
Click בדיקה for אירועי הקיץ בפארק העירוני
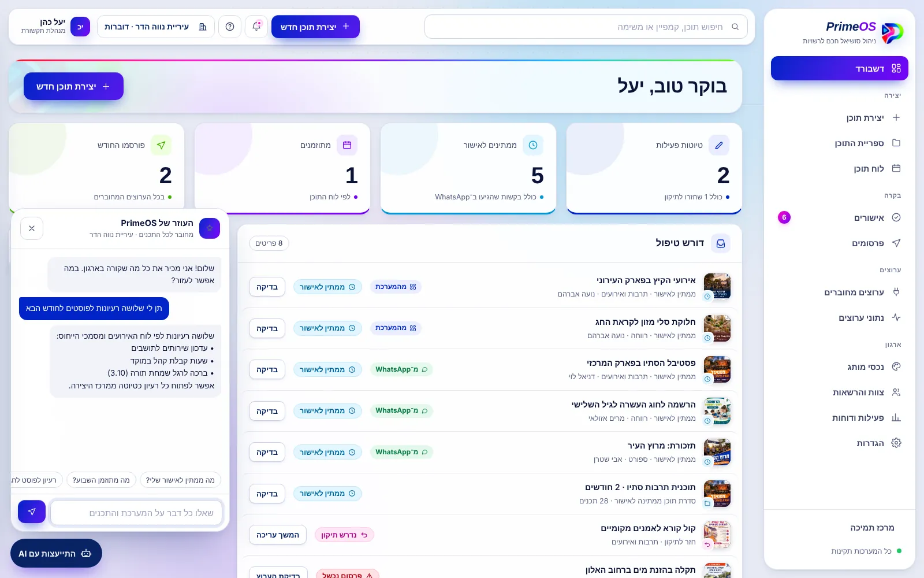point(267,287)
